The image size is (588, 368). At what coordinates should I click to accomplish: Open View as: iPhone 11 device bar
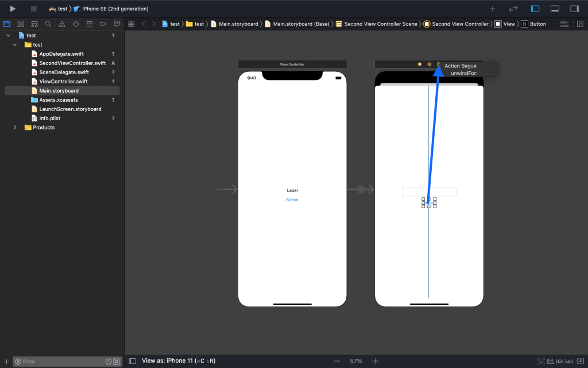[179, 361]
